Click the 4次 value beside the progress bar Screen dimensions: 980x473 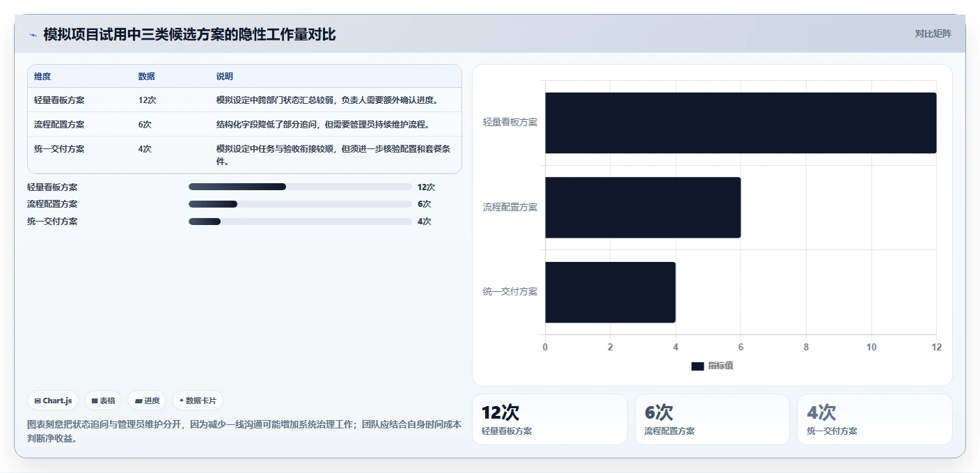pos(424,222)
